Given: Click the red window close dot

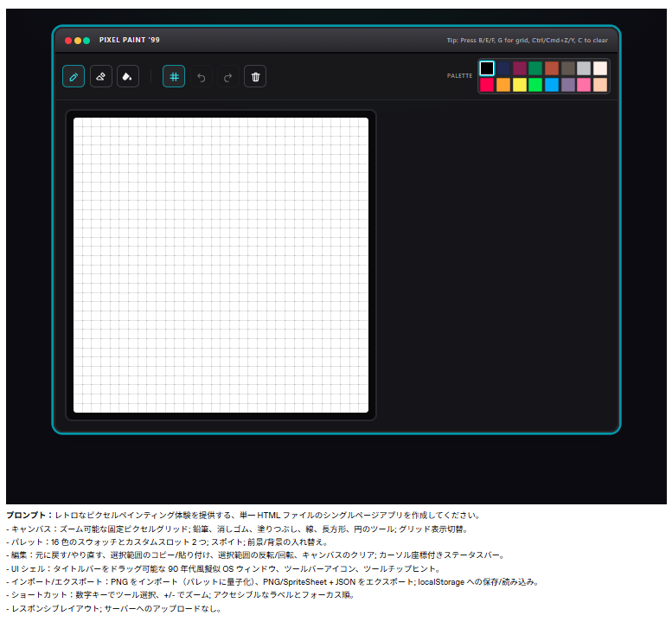Looking at the screenshot, I should [x=68, y=41].
